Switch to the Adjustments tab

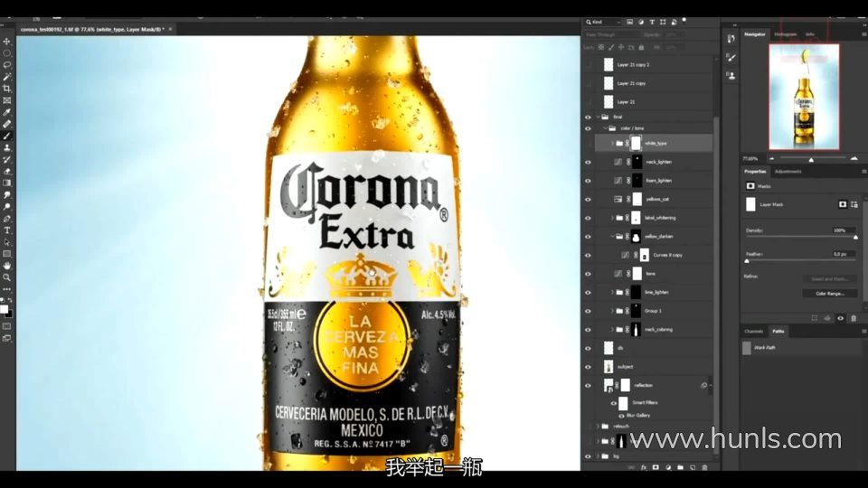(788, 172)
